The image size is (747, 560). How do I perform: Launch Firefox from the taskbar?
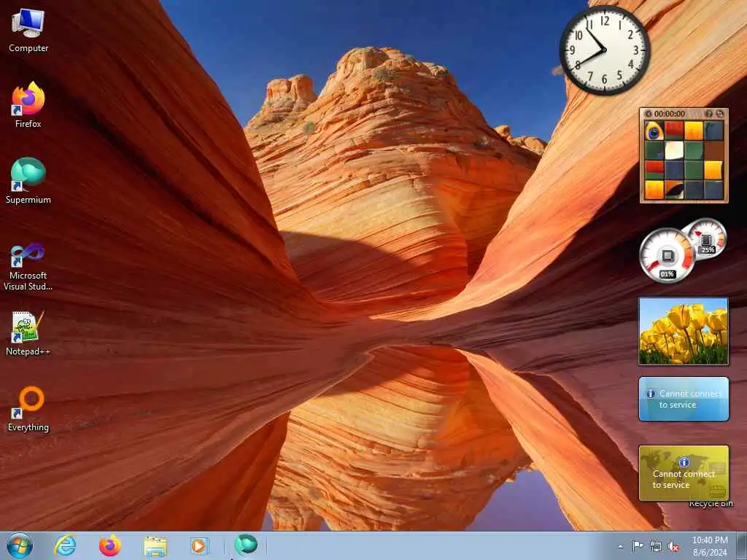[110, 545]
